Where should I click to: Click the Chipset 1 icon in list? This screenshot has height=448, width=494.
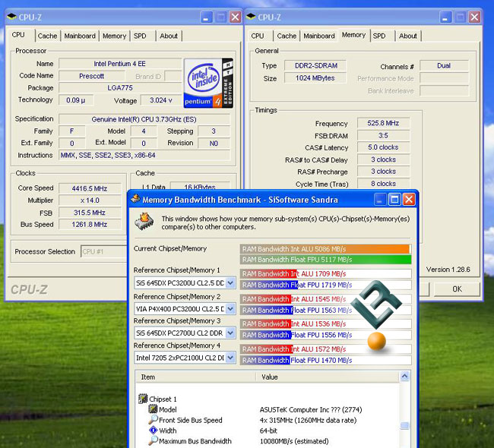(142, 399)
